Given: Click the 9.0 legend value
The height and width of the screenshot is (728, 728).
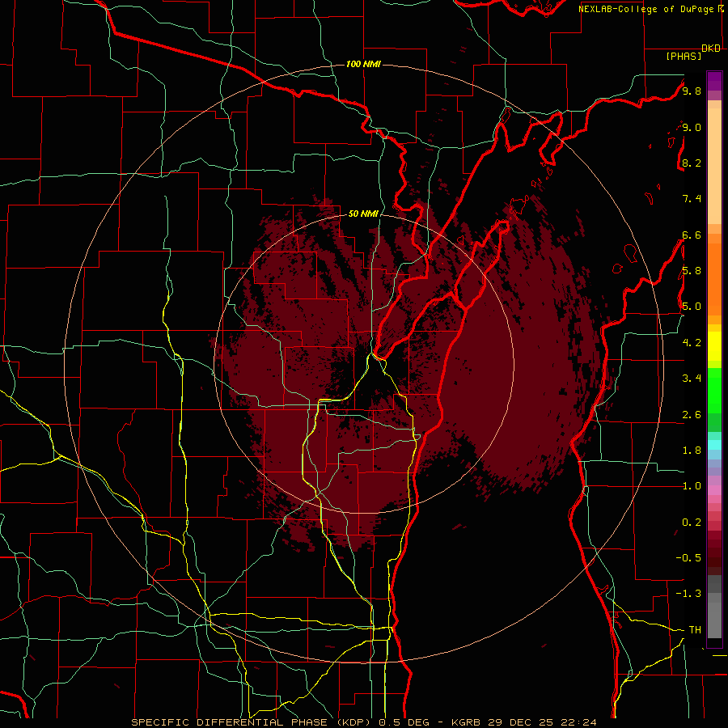Looking at the screenshot, I should 692,128.
